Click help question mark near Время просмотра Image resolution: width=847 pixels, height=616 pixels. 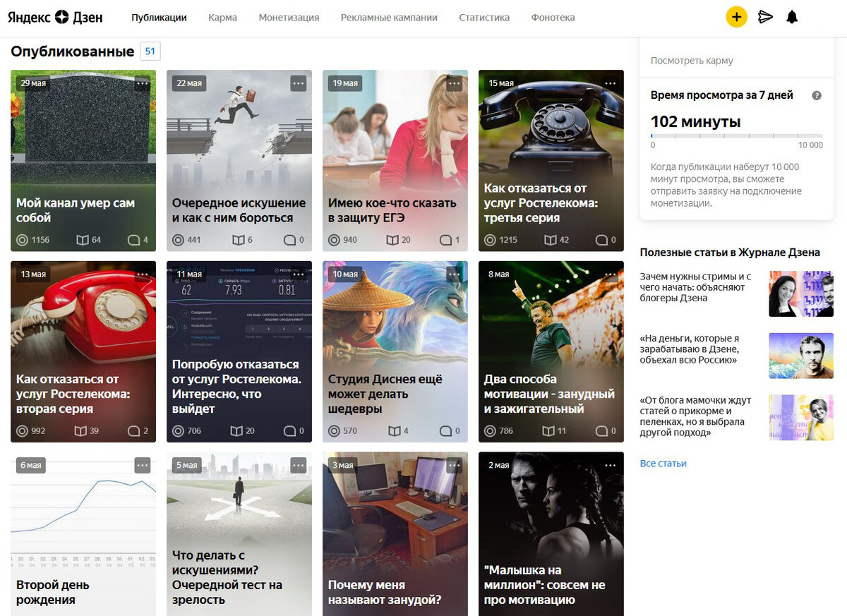pos(817,95)
